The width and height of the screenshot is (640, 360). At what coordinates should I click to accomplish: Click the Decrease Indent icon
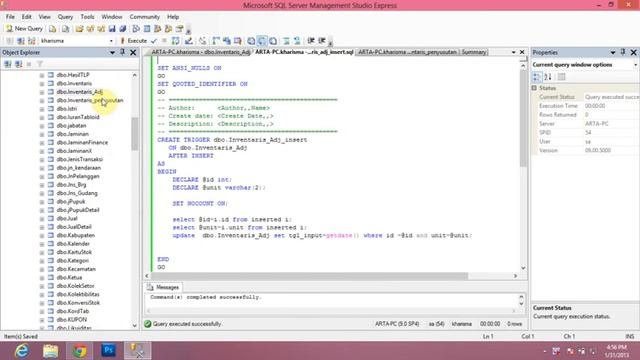[311, 41]
